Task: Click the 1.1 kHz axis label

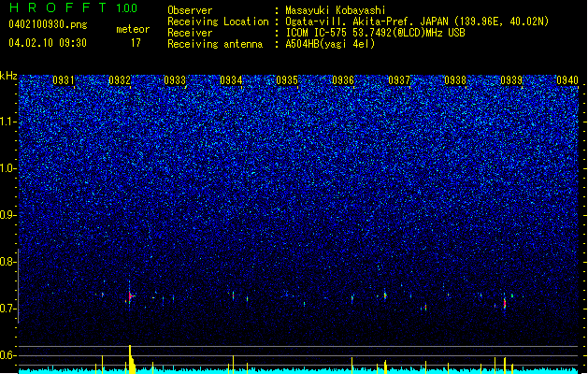Action: pyautogui.click(x=8, y=122)
